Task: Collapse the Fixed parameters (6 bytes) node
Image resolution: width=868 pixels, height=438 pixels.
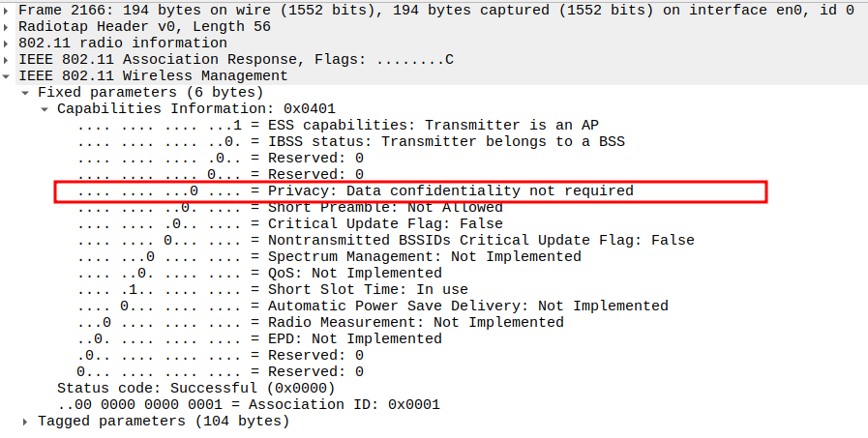Action: tap(26, 93)
